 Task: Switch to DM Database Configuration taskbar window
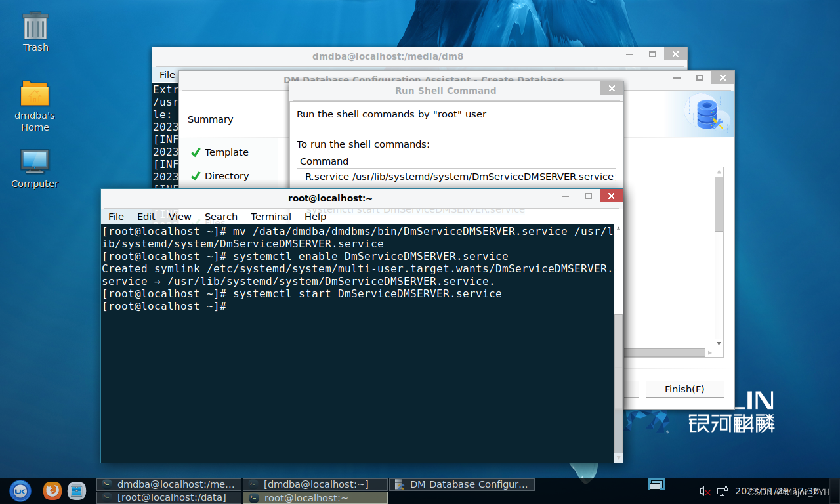coord(462,484)
